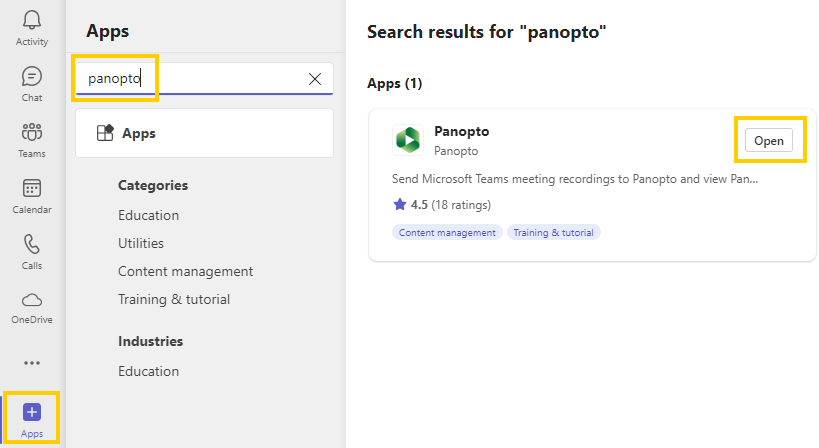
Task: Choose Content management category in the left panel
Action: click(x=185, y=272)
